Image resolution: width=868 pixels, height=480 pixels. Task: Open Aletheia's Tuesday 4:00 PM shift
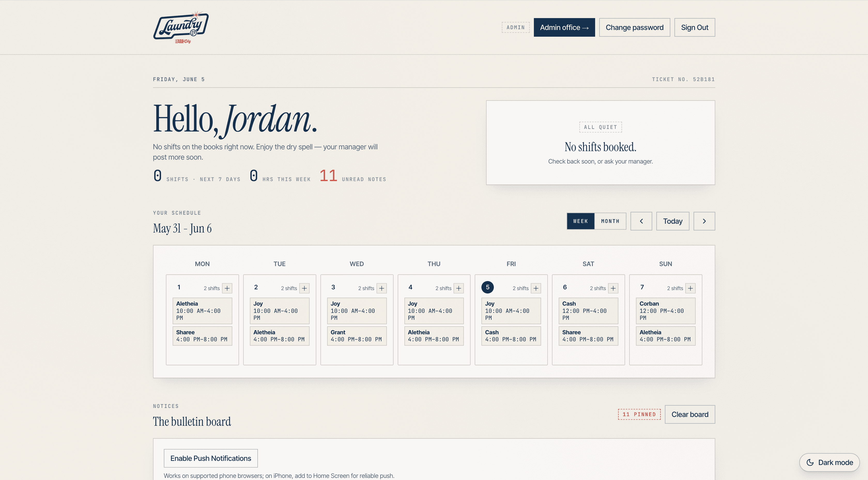[x=279, y=336]
